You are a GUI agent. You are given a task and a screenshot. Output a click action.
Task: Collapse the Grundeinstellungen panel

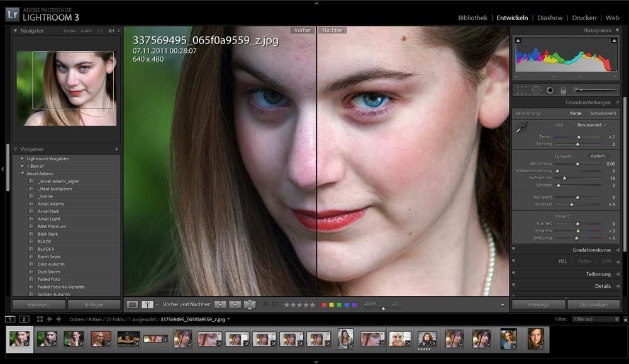pos(618,102)
